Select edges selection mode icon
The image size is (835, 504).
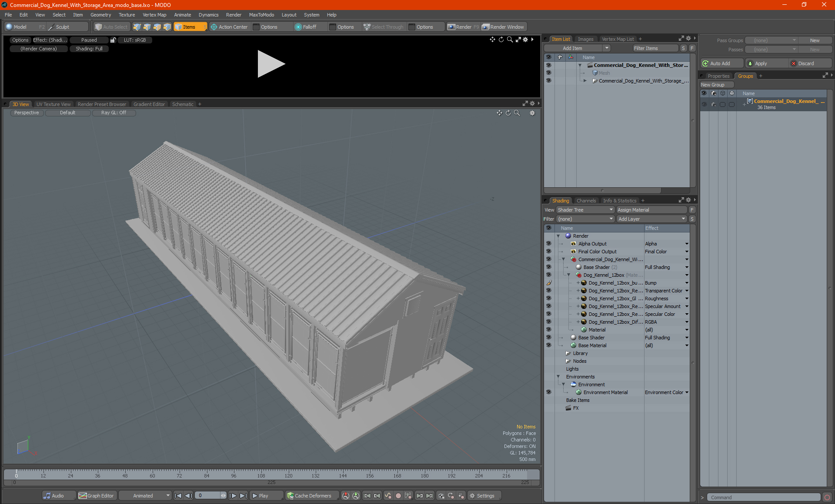(147, 27)
